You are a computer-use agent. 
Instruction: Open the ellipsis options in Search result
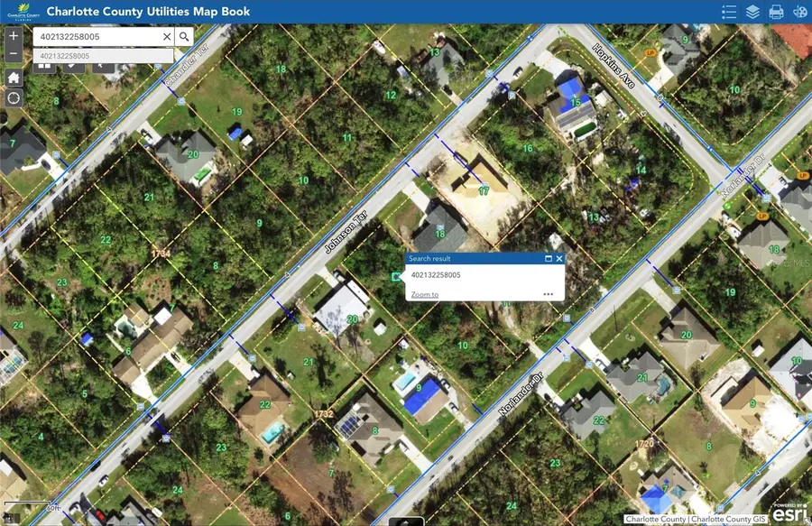[x=548, y=294]
